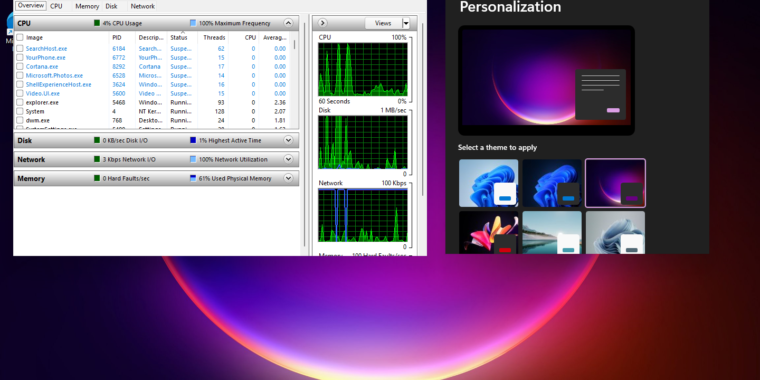The height and width of the screenshot is (380, 760).
Task: Click the green Network I/O indicator icon
Action: tap(97, 159)
